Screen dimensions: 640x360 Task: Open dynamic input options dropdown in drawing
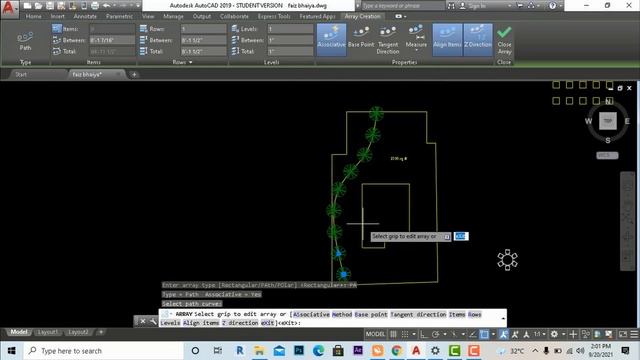[x=447, y=237]
